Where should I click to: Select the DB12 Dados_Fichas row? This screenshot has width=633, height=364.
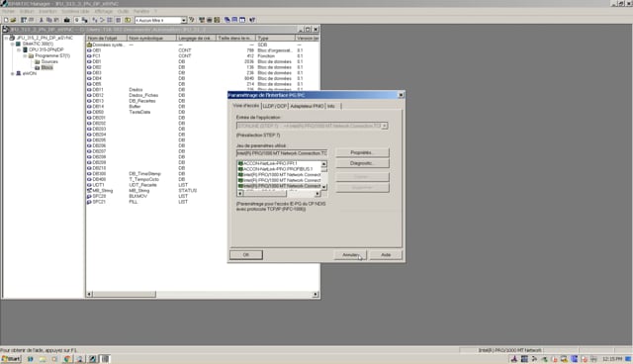coord(202,95)
